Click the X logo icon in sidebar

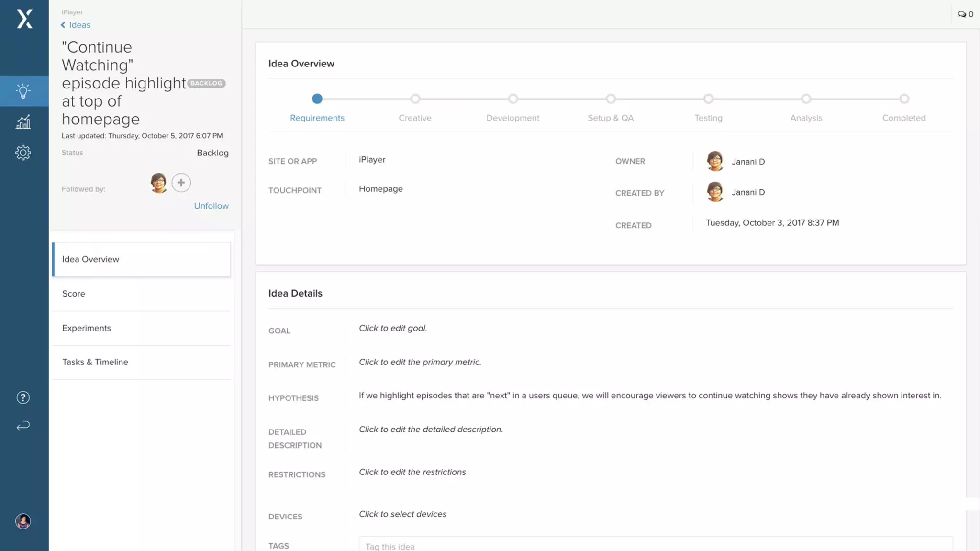tap(24, 19)
